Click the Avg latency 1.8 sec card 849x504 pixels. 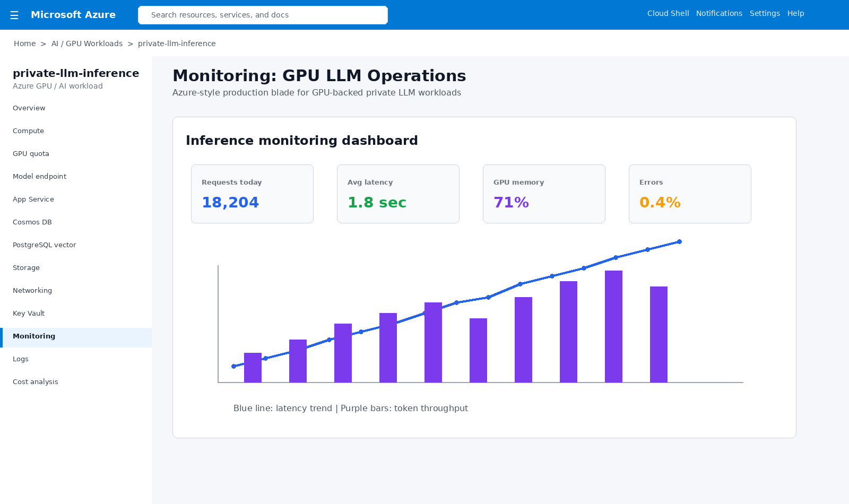(x=398, y=194)
